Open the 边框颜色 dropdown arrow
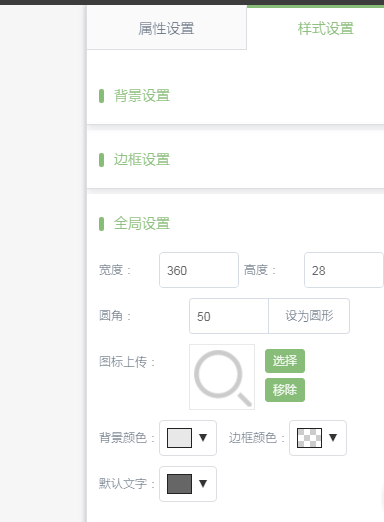Screen dimensions: 384x522 (x=333, y=438)
